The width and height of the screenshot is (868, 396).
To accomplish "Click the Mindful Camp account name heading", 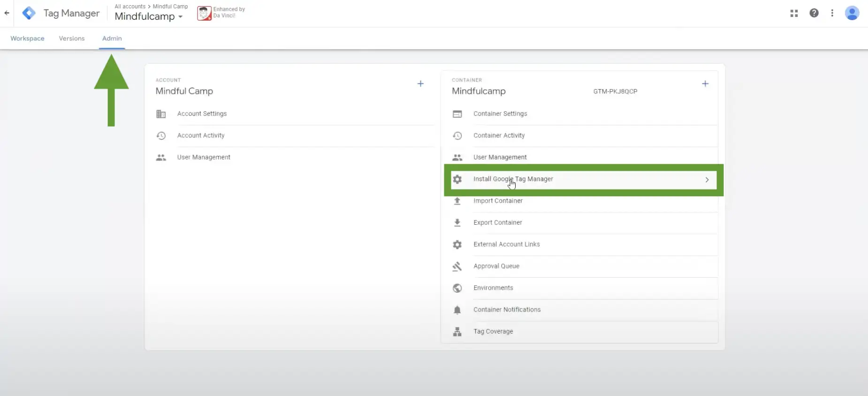I will point(184,91).
